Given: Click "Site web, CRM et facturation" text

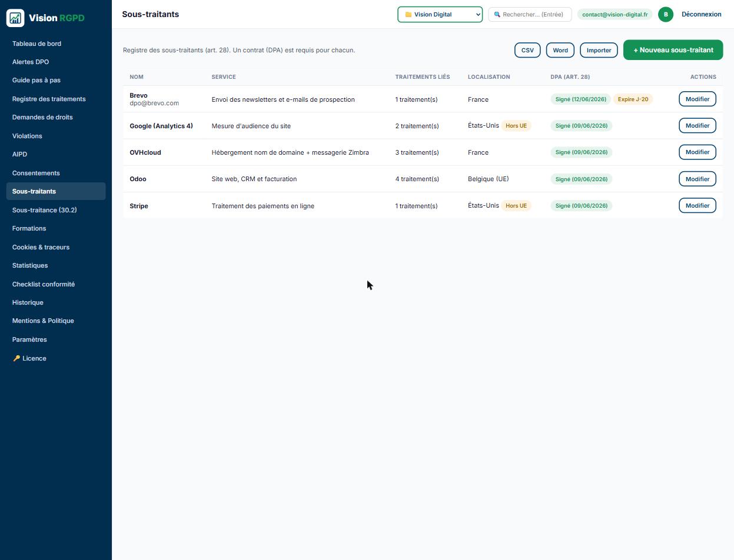Looking at the screenshot, I should pyautogui.click(x=254, y=179).
